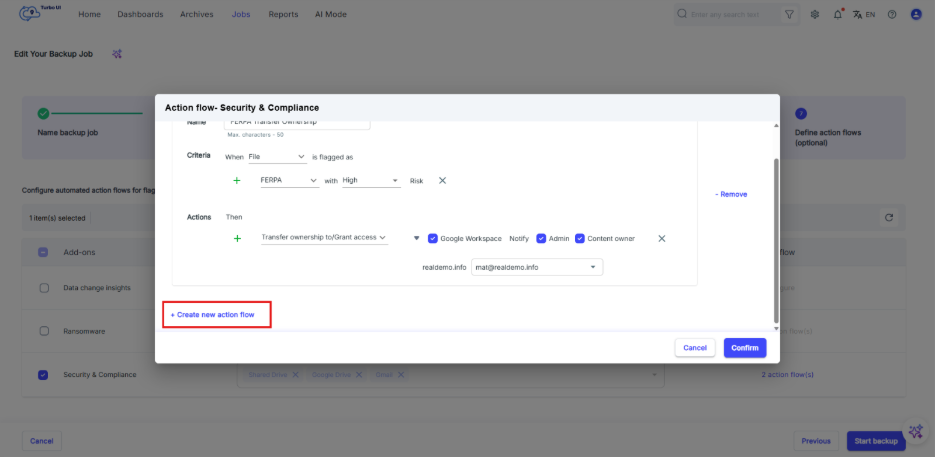Remove the FERPA High risk criteria row
Image resolution: width=936 pixels, height=457 pixels.
point(442,181)
